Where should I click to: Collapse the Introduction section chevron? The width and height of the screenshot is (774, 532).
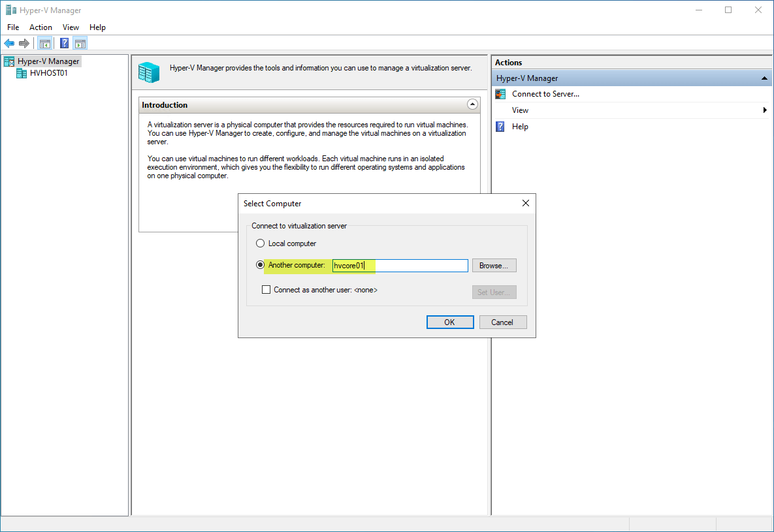[x=472, y=104]
